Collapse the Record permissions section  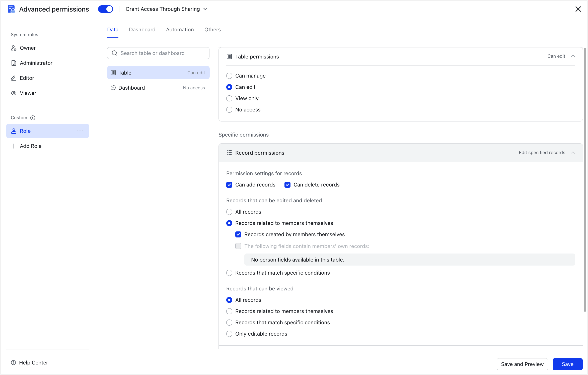pyautogui.click(x=573, y=153)
